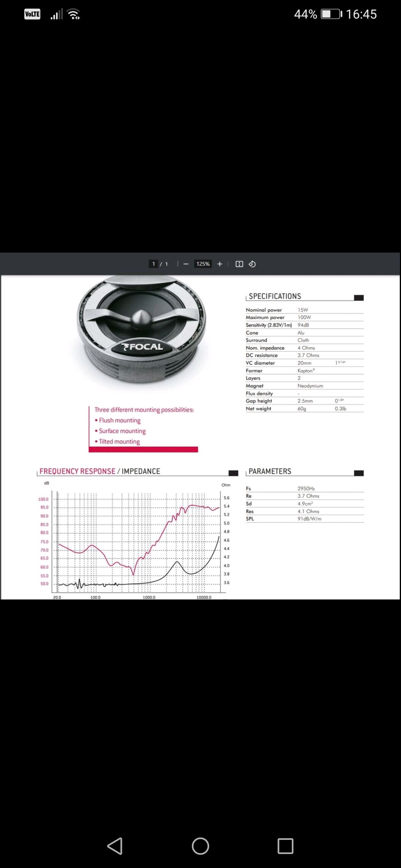Select the '100W' maximum power value
This screenshot has height=868, width=401.
(304, 317)
